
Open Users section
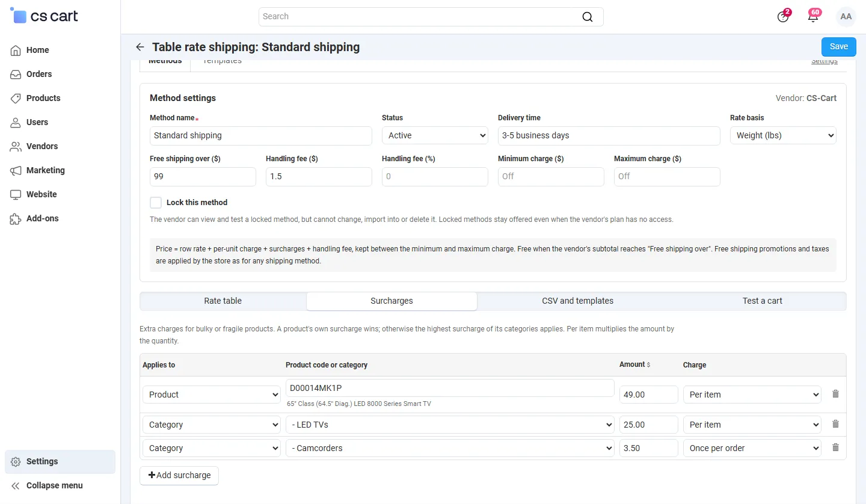(x=37, y=122)
